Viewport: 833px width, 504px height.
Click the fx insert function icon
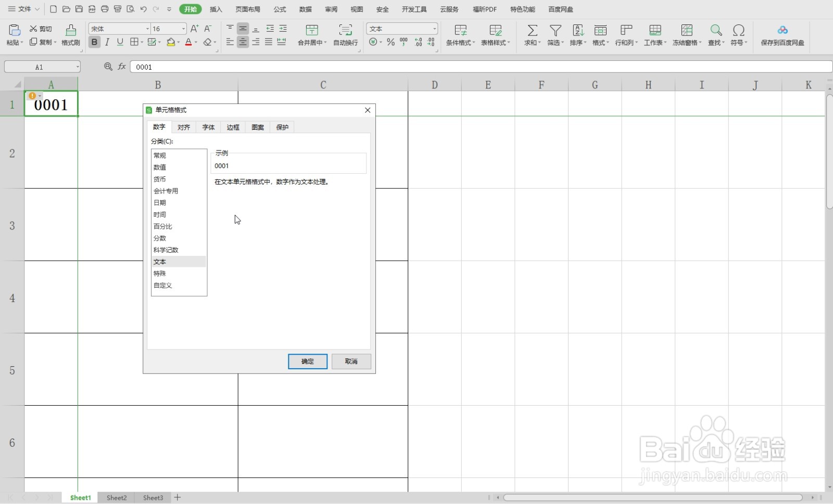click(x=122, y=67)
